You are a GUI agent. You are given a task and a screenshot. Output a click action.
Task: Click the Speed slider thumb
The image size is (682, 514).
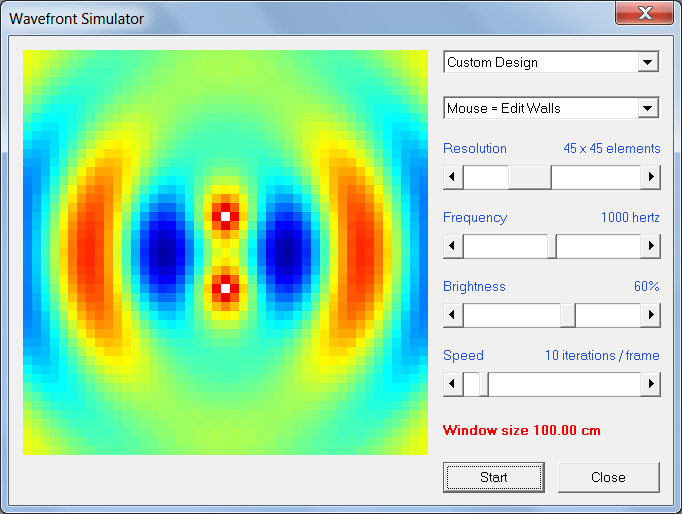(x=484, y=384)
